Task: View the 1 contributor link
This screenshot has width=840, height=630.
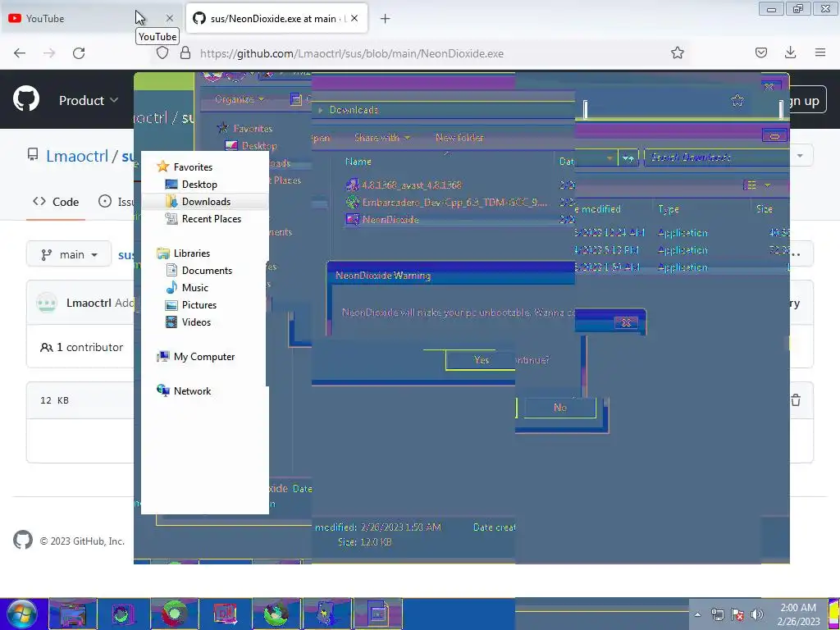Action: (82, 347)
